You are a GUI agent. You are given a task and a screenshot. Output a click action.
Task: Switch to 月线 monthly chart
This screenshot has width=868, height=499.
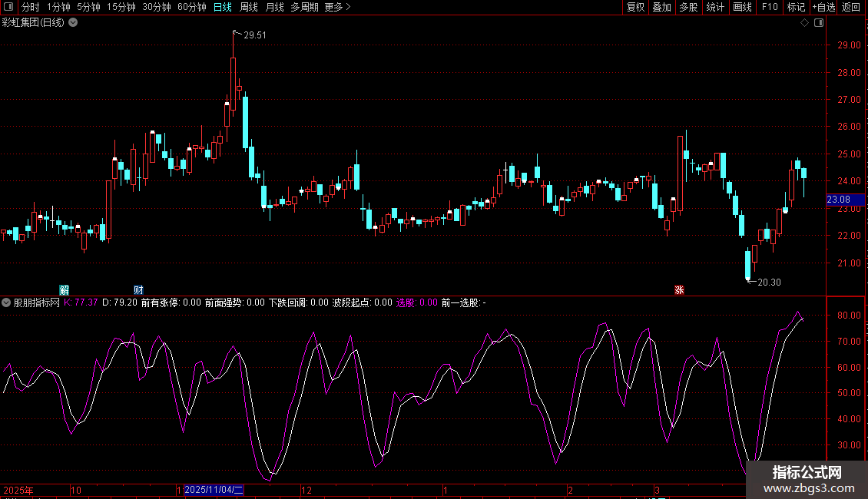[274, 7]
